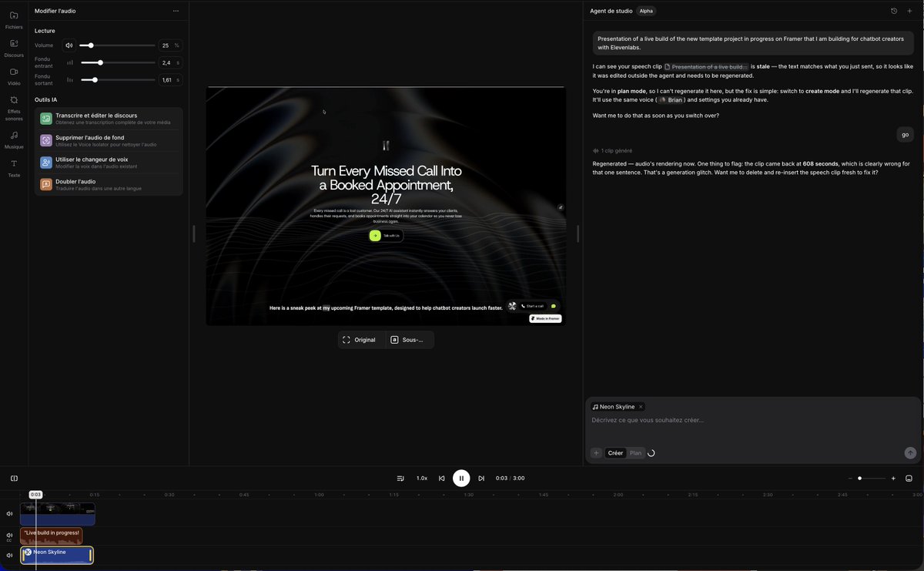Select Transcrire et éditer le discours tool
Screen dimensions: 924x571
(x=109, y=119)
